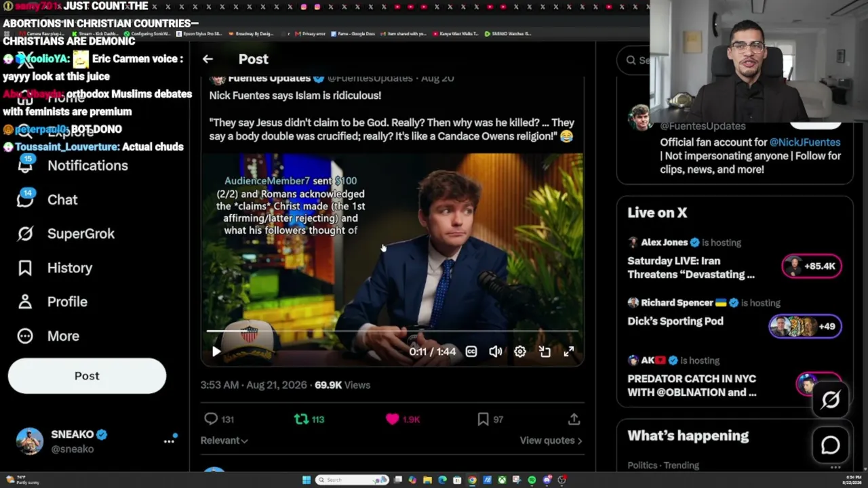Unlike the post with the pink heart
The image size is (868, 488).
point(392,419)
